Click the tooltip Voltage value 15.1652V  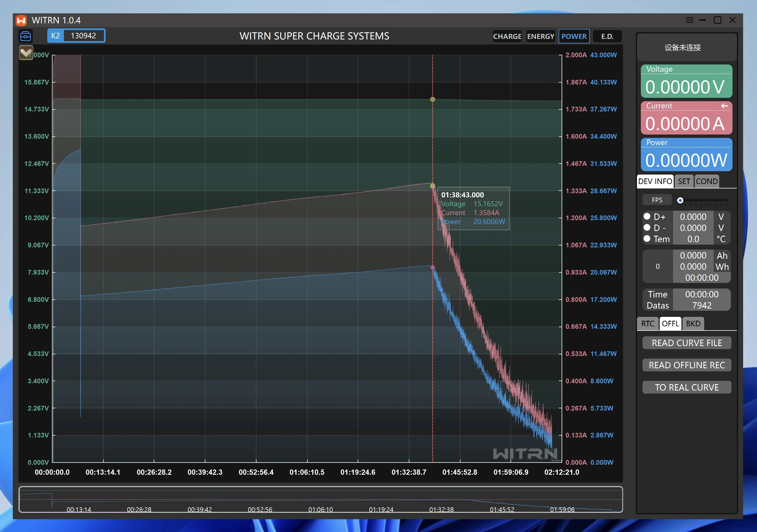(488, 204)
